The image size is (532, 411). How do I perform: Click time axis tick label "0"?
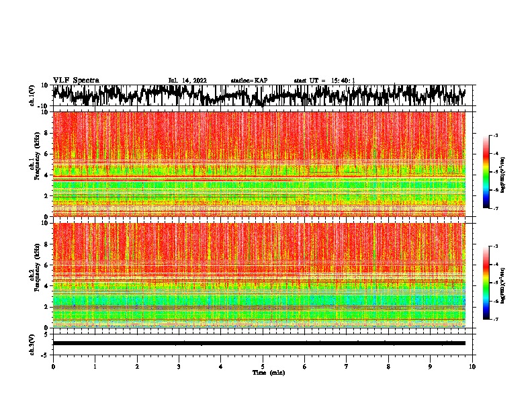click(53, 367)
